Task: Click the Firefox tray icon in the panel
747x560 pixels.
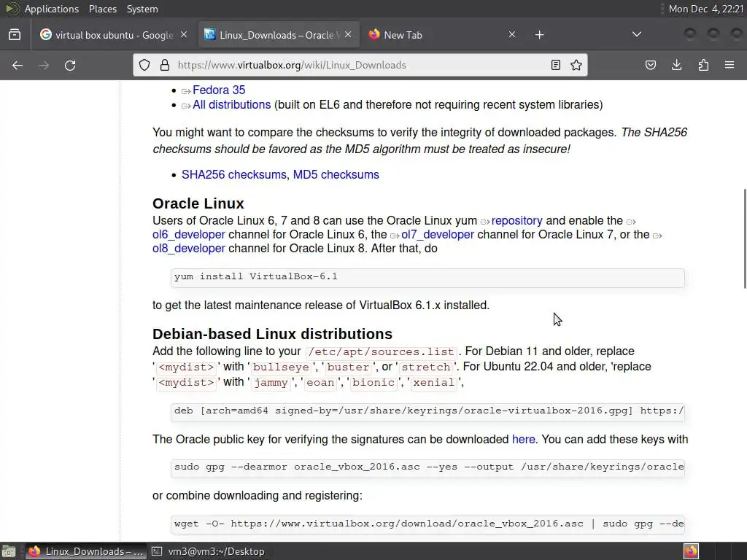Action: 692,551
